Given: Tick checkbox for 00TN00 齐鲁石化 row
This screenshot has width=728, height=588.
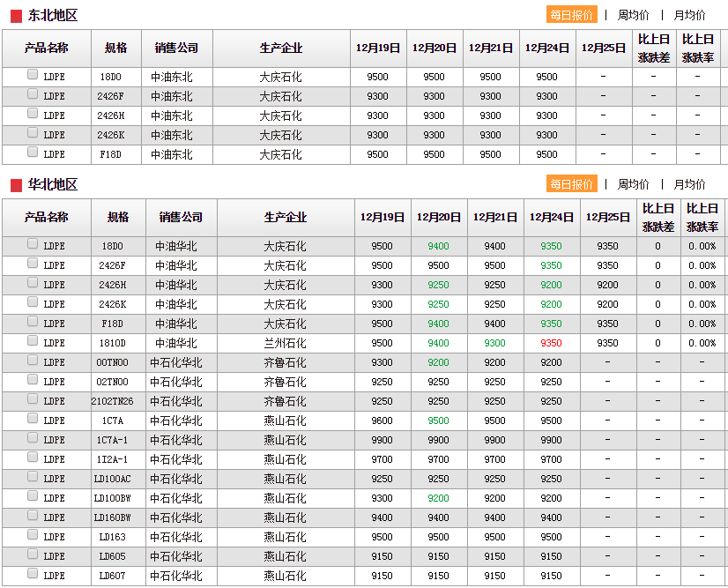Looking at the screenshot, I should click(x=33, y=361).
